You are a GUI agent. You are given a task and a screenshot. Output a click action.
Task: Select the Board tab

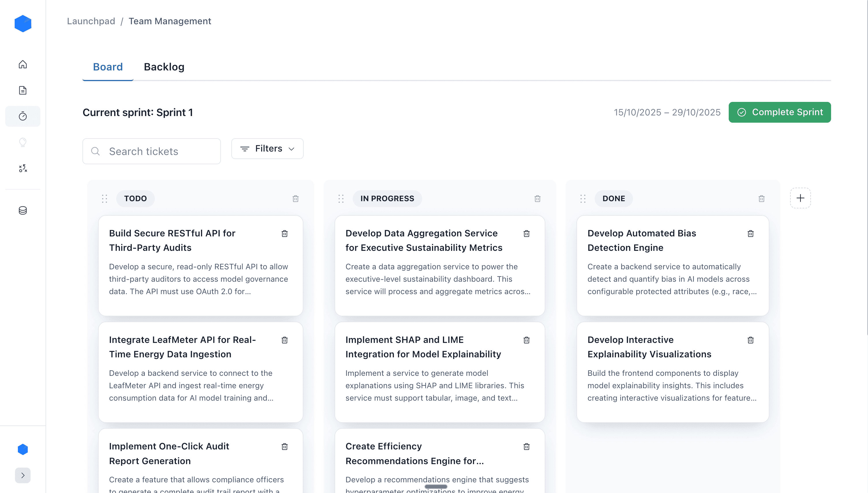click(x=108, y=67)
